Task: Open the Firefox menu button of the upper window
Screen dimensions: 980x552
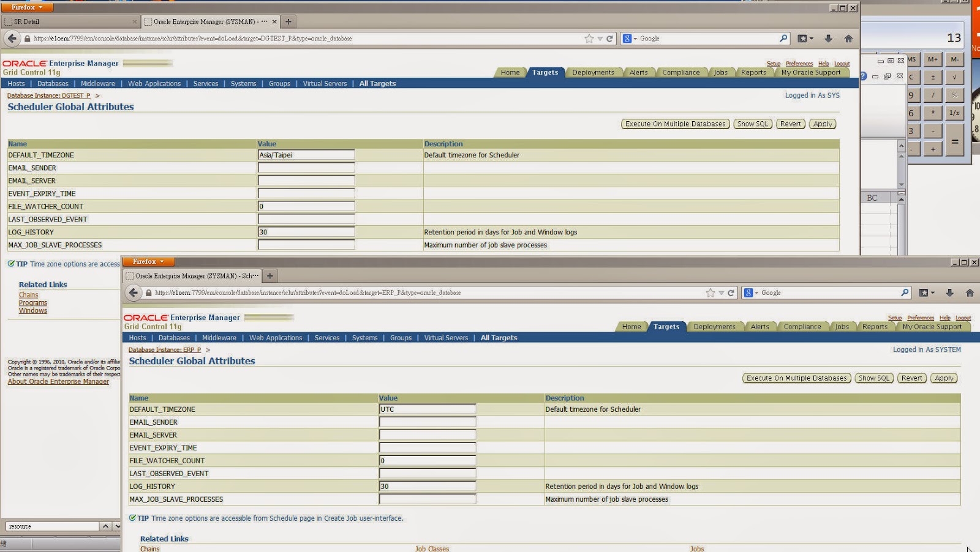Action: 27,7
